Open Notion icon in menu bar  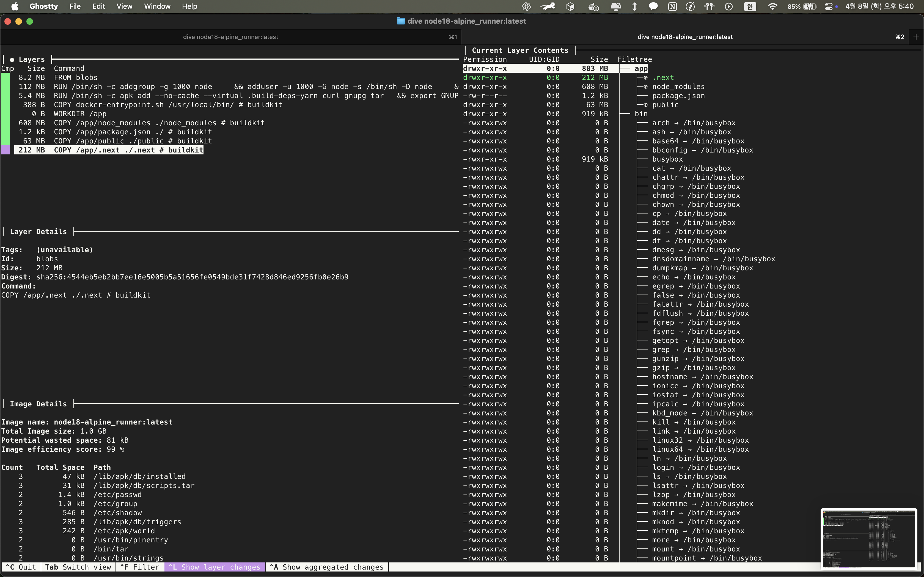click(x=672, y=7)
